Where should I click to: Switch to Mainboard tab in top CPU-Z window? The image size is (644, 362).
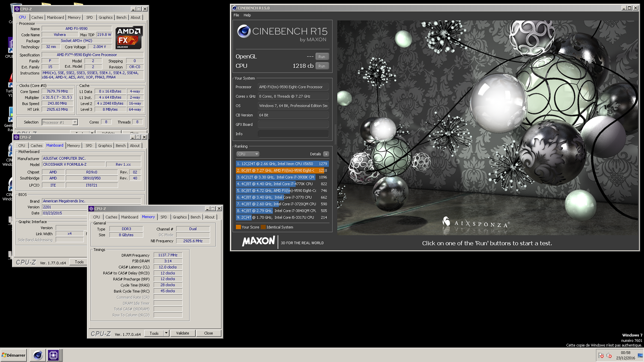click(55, 18)
